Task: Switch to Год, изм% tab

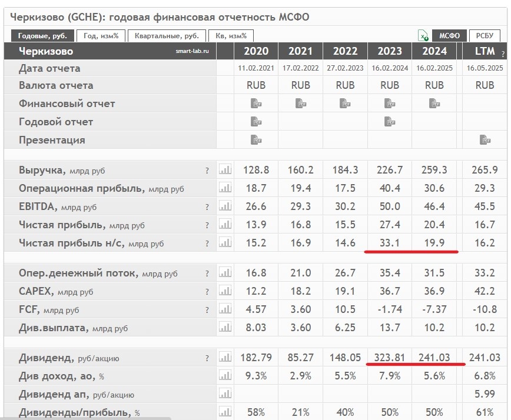Action: [x=101, y=35]
